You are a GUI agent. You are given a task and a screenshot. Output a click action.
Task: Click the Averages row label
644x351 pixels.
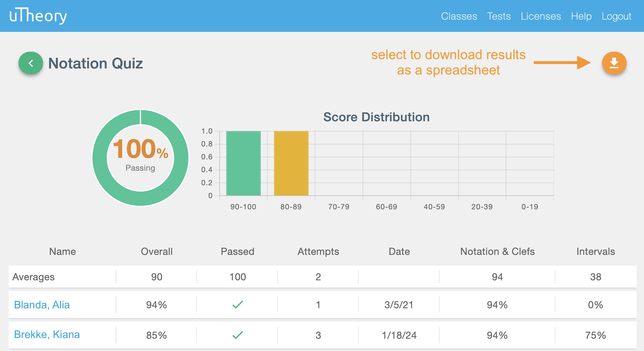pyautogui.click(x=34, y=277)
